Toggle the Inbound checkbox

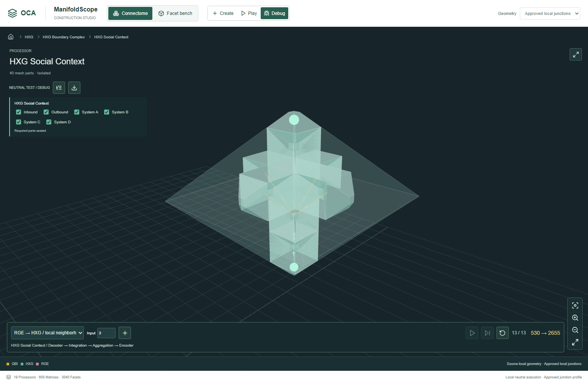pyautogui.click(x=18, y=112)
